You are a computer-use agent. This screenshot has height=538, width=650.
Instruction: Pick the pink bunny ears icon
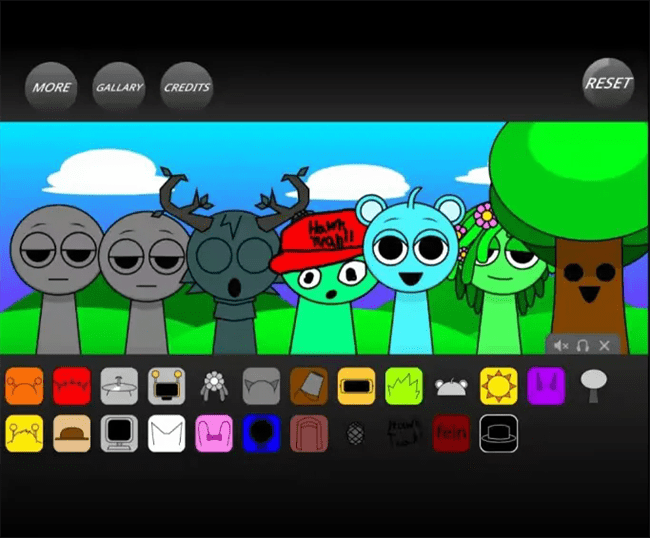click(214, 434)
